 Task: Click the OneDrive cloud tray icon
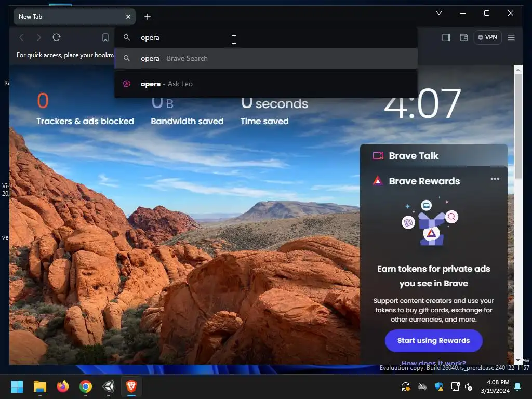point(422,387)
